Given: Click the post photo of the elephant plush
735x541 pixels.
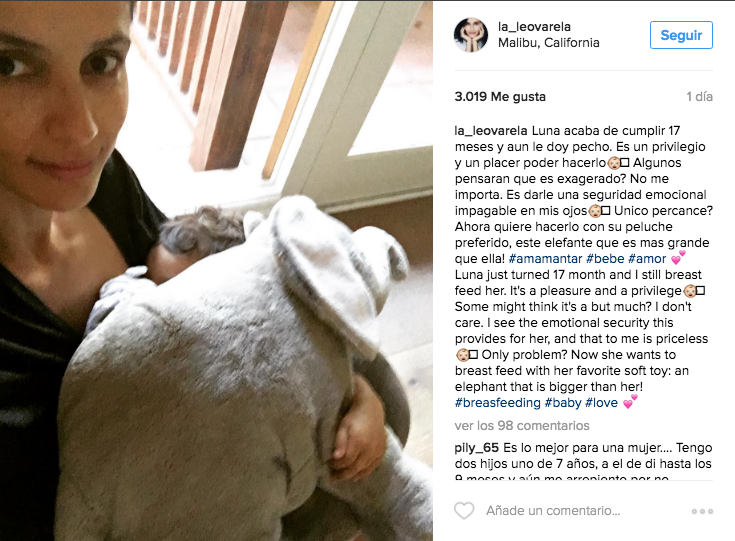Looking at the screenshot, I should (216, 270).
